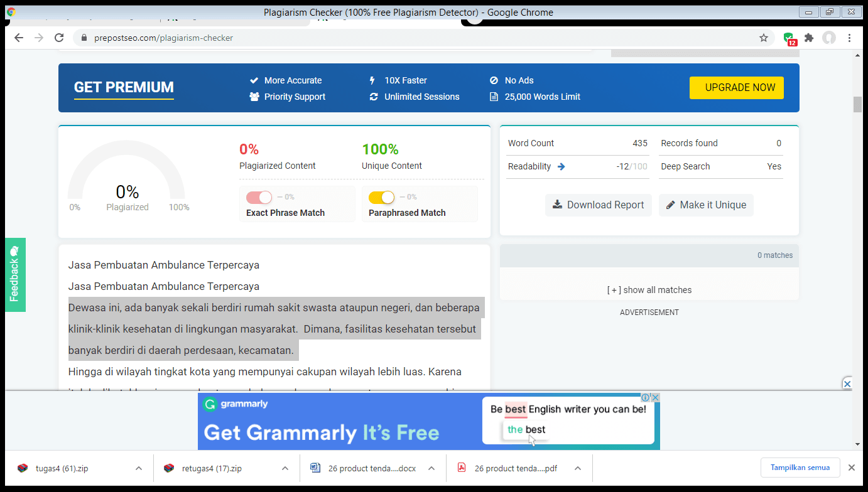Click the UPGRADE NOW button
The image size is (868, 492).
point(736,88)
